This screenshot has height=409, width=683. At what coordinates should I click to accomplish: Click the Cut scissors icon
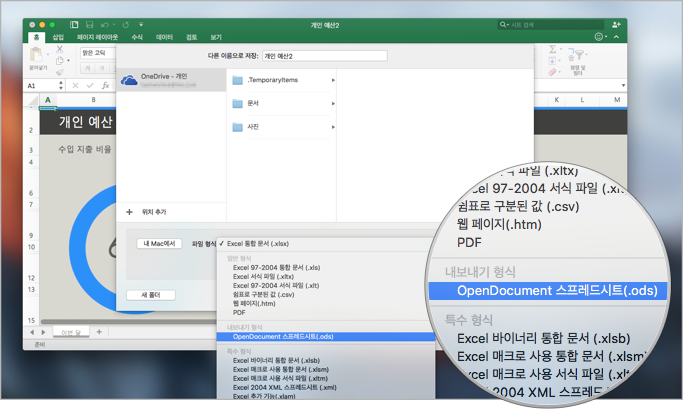pos(60,49)
